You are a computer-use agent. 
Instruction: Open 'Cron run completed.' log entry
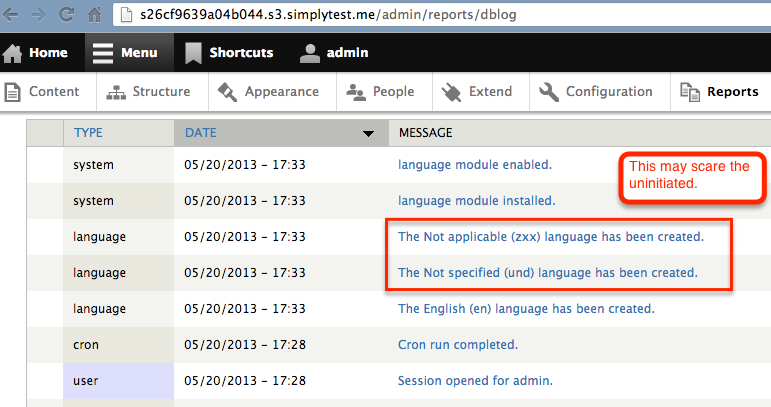click(x=458, y=345)
